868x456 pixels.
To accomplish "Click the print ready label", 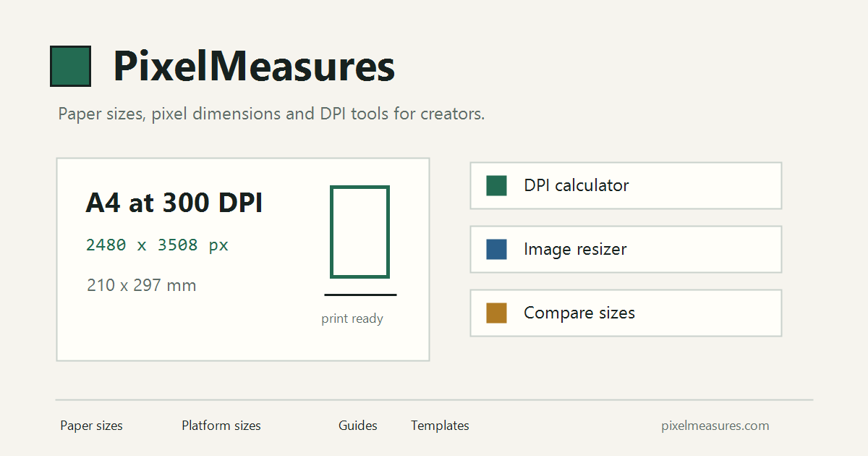I will pos(352,319).
